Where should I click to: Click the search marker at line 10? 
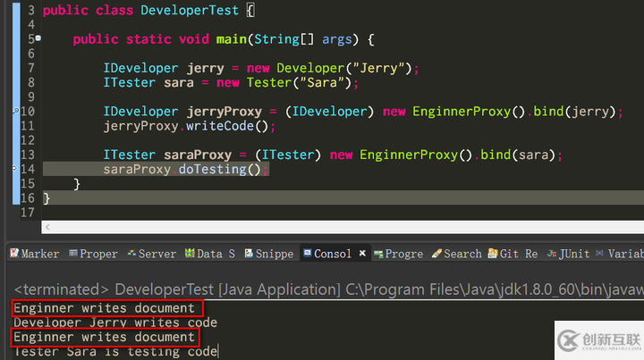pyautogui.click(x=15, y=111)
